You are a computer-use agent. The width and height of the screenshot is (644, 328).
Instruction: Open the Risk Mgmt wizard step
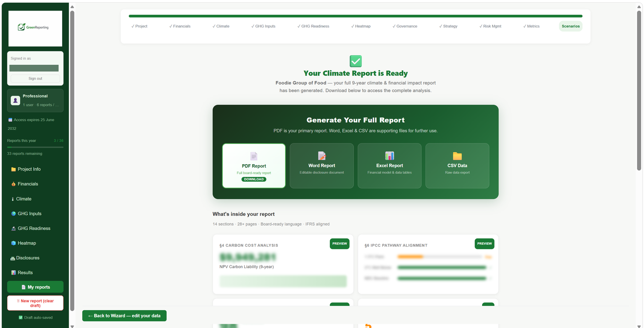point(490,26)
